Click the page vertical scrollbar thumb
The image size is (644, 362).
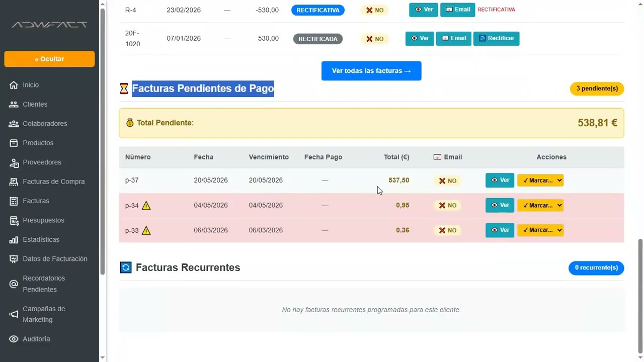(x=640, y=297)
